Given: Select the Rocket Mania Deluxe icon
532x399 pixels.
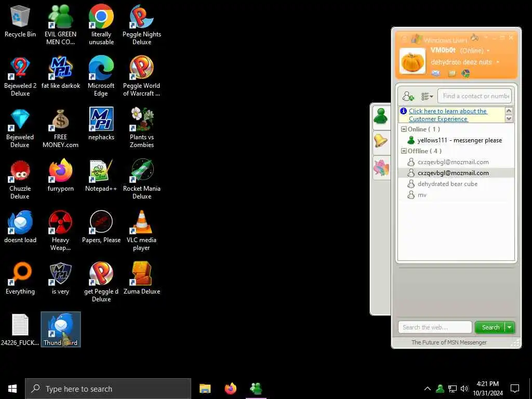Looking at the screenshot, I should point(141,179).
